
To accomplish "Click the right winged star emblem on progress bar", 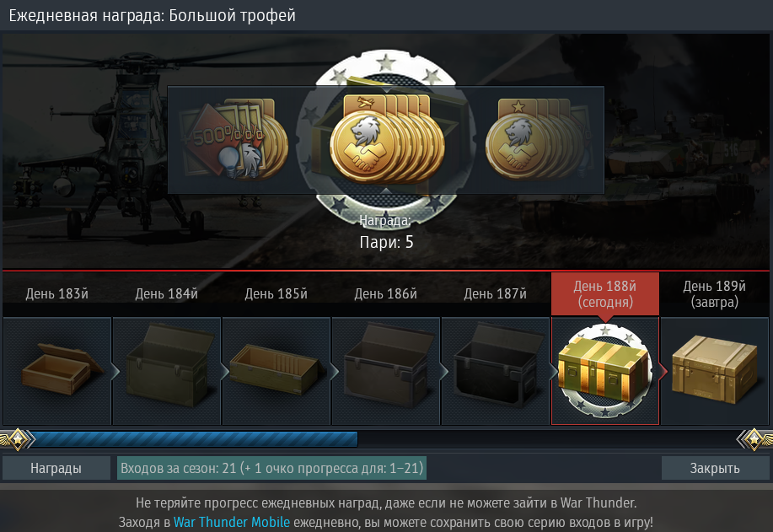I will [754, 438].
